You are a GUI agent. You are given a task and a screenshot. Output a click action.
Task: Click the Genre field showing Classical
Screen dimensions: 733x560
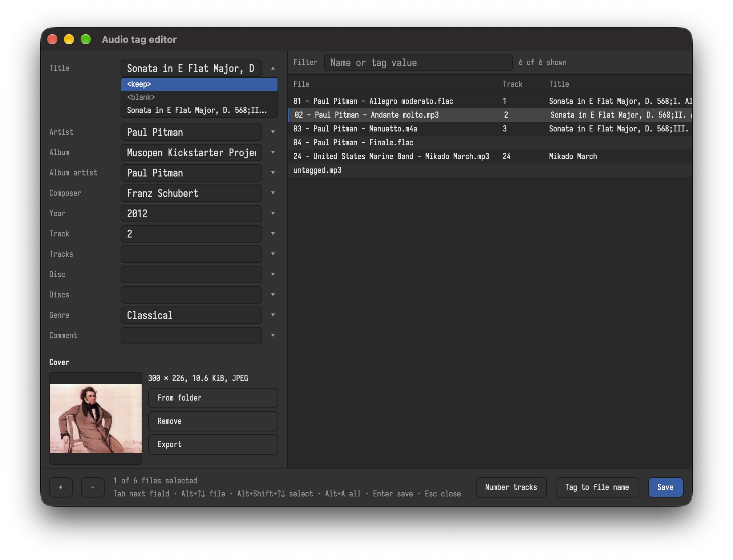(191, 315)
